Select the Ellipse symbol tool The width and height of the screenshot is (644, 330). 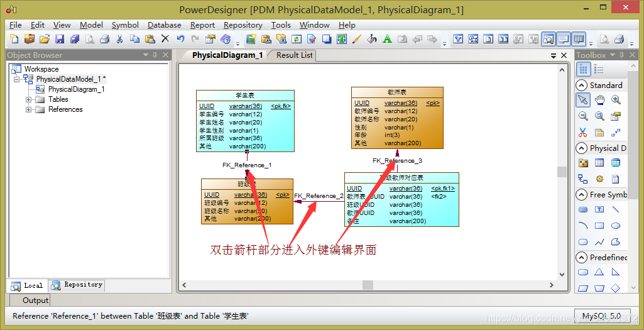pyautogui.click(x=616, y=226)
